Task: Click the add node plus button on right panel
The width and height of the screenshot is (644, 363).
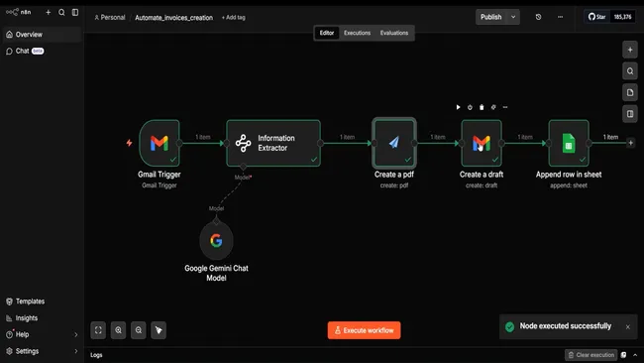Action: (629, 50)
